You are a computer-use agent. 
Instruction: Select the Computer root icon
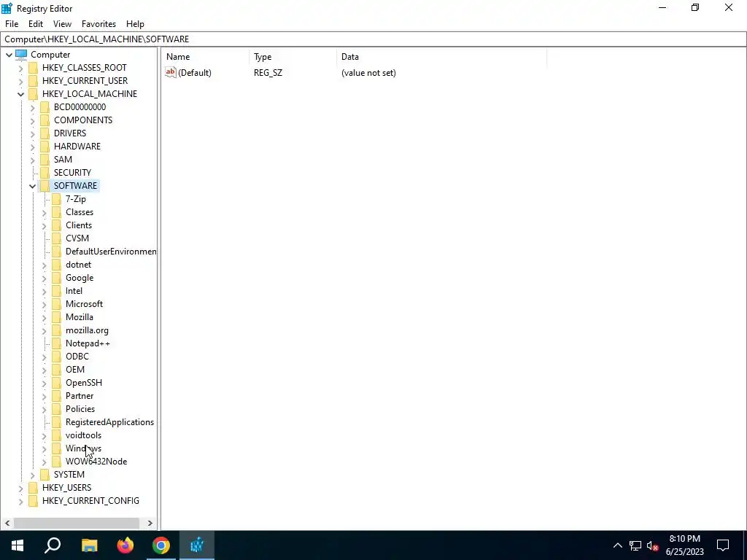(x=21, y=54)
